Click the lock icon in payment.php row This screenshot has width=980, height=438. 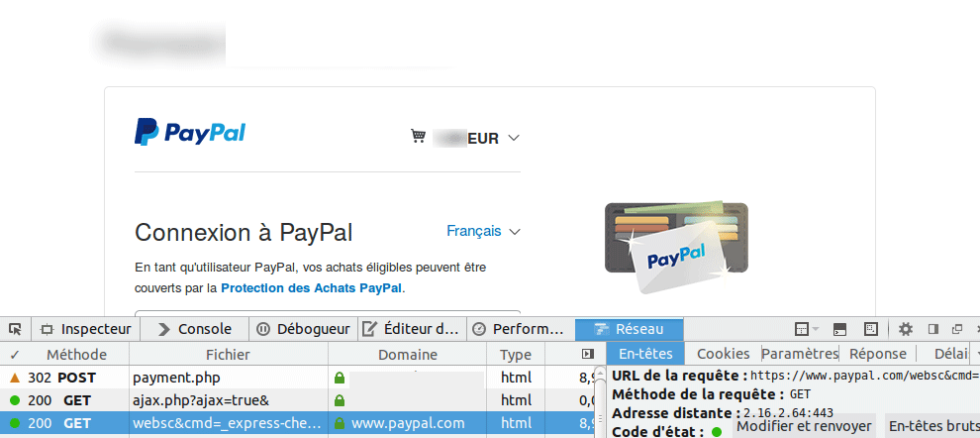[340, 378]
